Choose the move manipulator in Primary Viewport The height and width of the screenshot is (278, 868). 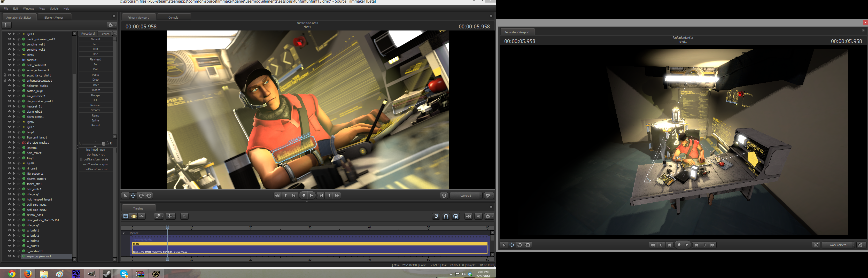pos(133,195)
